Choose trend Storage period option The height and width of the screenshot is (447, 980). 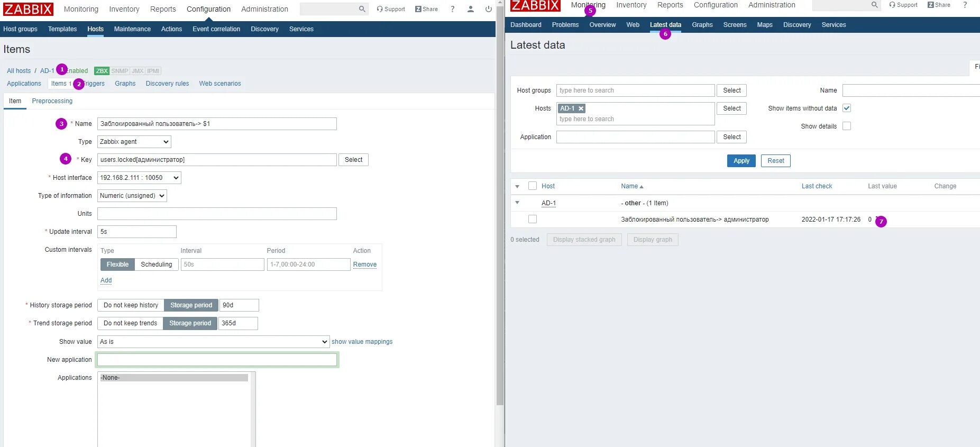(x=190, y=323)
